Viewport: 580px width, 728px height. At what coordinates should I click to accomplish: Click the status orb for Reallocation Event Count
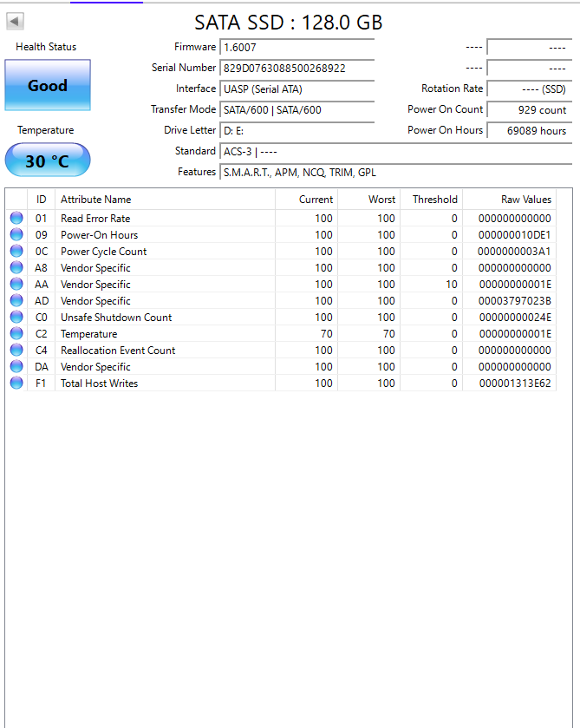(16, 350)
